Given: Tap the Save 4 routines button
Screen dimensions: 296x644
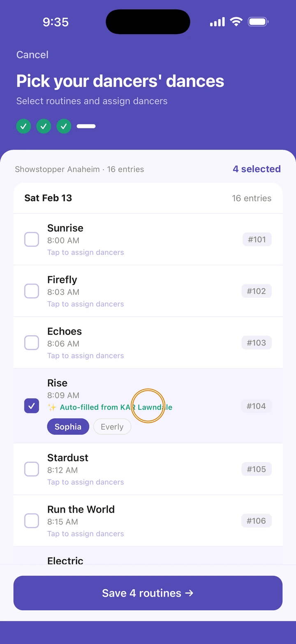Looking at the screenshot, I should [148, 593].
